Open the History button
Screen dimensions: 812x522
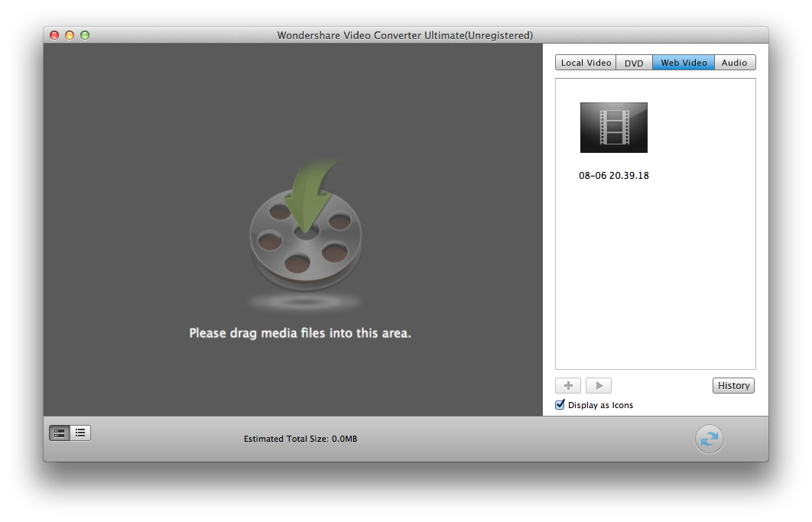(x=733, y=386)
